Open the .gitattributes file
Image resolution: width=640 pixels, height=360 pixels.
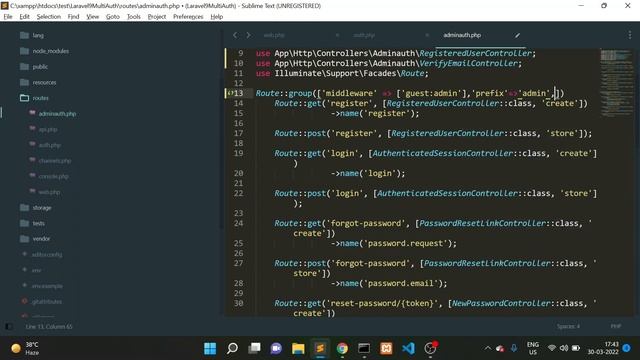tap(47, 302)
